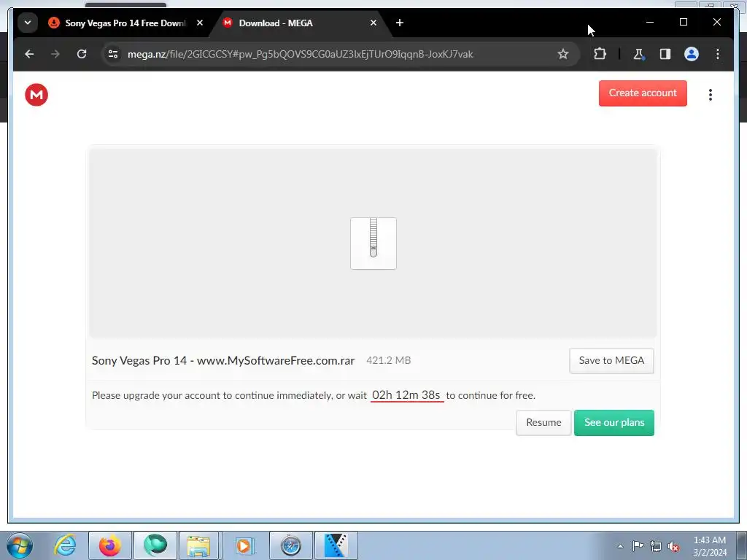Open the Chrome profile avatar icon
Image resolution: width=747 pixels, height=560 pixels.
click(x=691, y=54)
